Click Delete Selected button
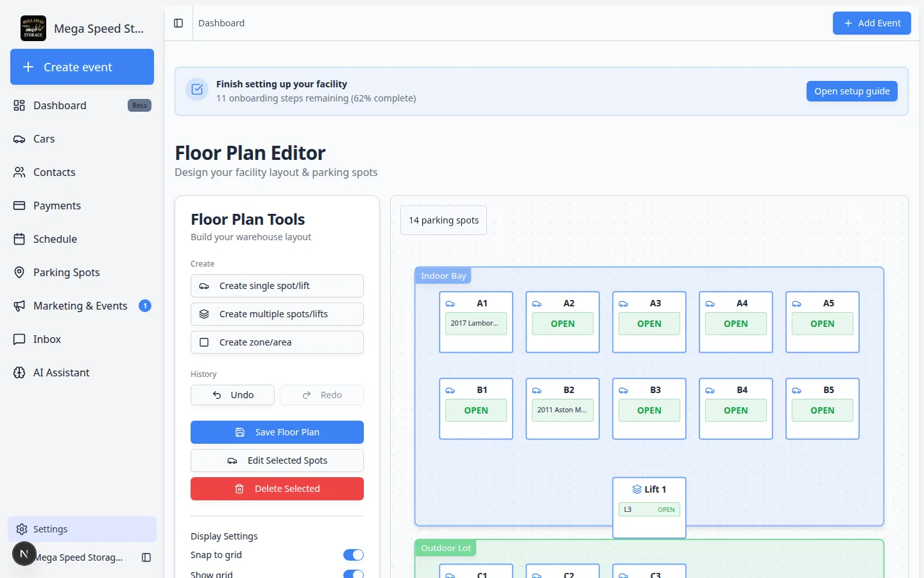This screenshot has width=924, height=578. tap(277, 489)
